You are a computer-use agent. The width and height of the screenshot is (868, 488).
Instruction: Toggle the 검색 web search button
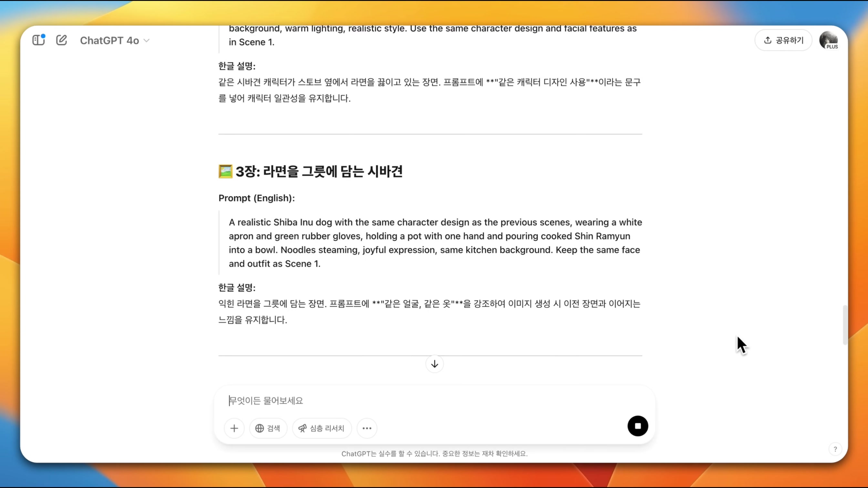tap(268, 428)
